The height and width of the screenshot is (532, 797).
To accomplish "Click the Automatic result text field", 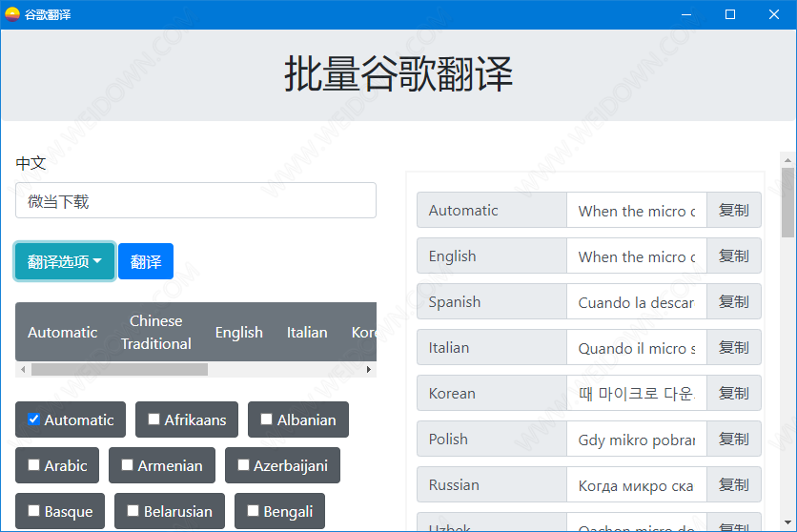I will click(x=637, y=210).
